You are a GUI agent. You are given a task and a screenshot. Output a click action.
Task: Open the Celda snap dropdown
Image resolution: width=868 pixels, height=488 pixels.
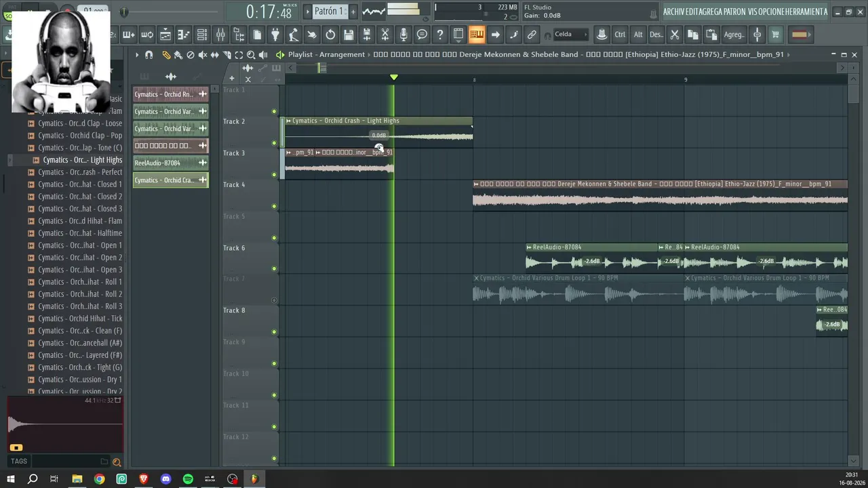570,35
